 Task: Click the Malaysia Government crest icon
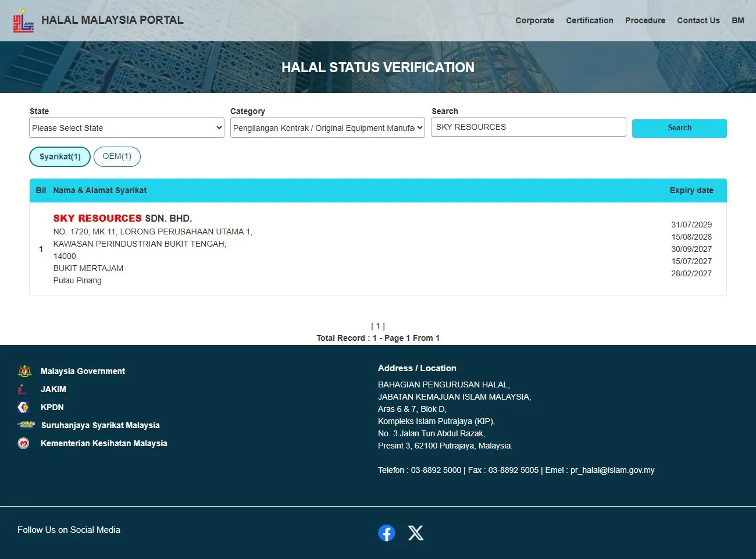[x=24, y=371]
